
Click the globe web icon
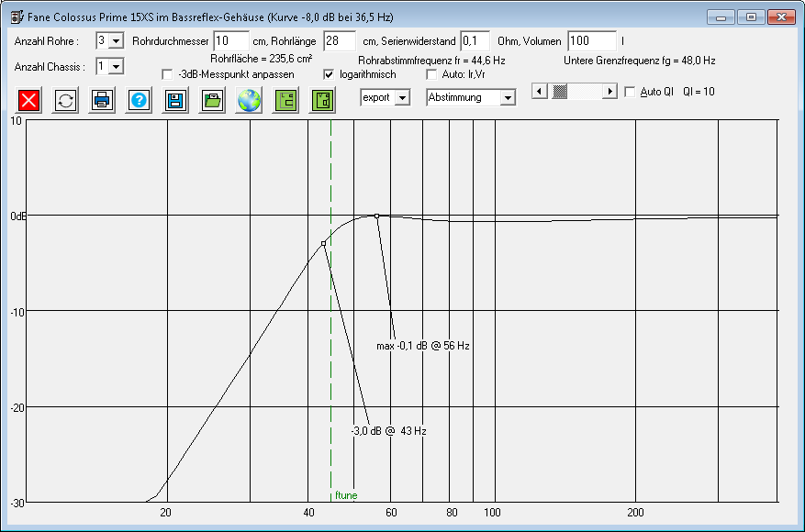[249, 100]
